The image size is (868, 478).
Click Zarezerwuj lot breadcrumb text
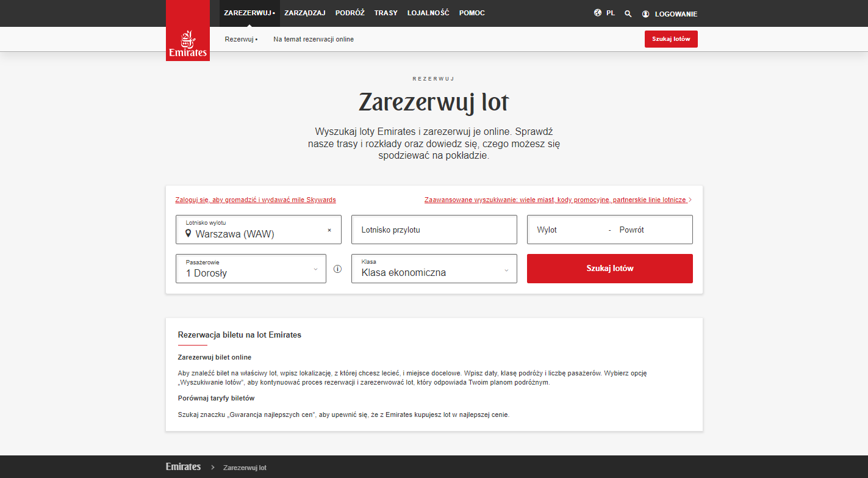[x=245, y=468]
